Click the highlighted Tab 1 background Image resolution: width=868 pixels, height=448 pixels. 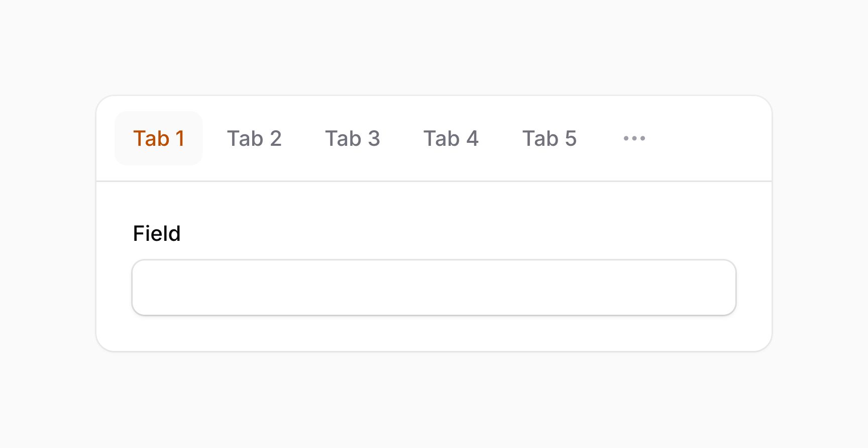click(x=159, y=139)
